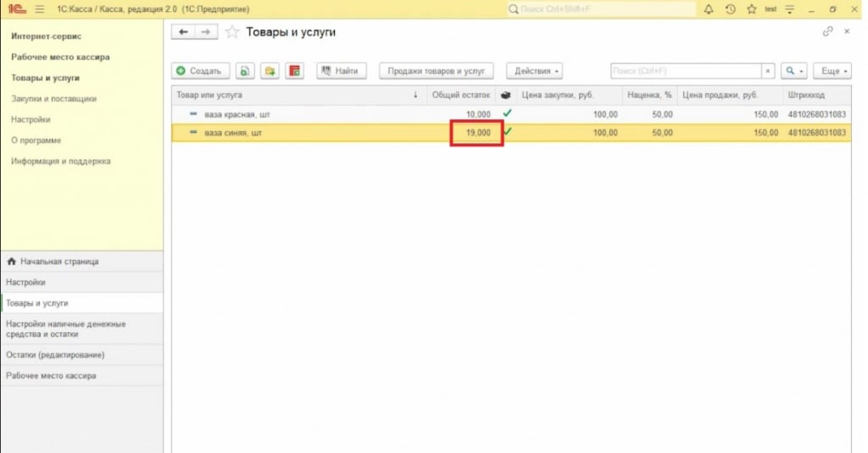868x453 pixels.
Task: Click the Найти button
Action: (341, 71)
